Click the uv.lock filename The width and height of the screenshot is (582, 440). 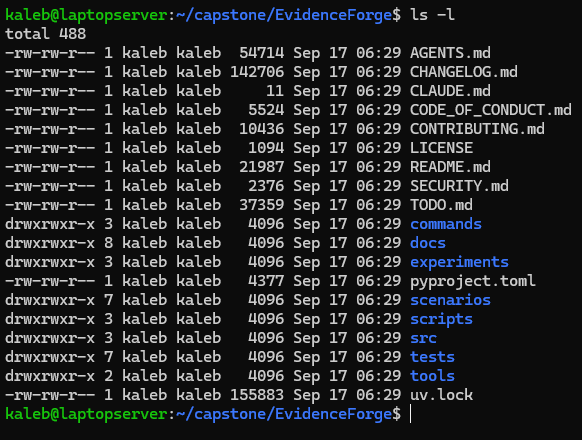(441, 395)
